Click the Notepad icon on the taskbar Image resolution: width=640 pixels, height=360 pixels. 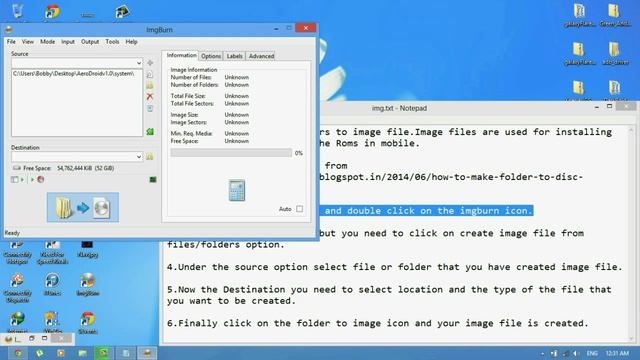[x=126, y=353]
